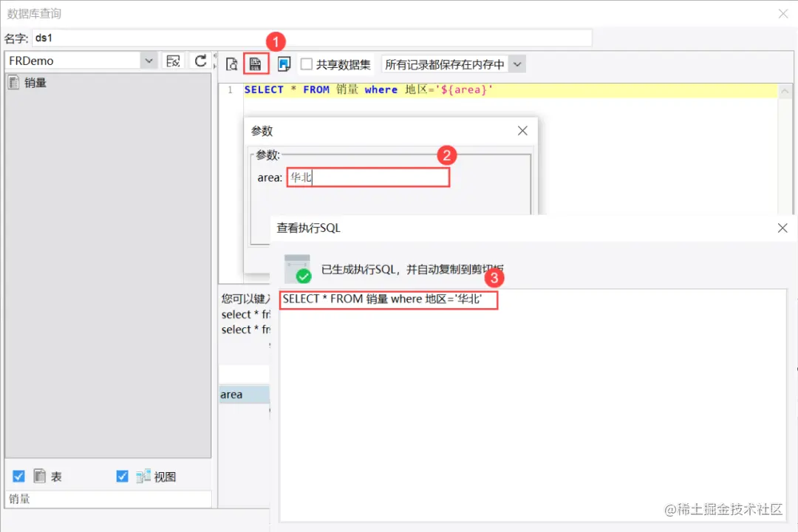Click the generate SQL icon marked 1
Viewport: 798px width, 532px height.
255,64
